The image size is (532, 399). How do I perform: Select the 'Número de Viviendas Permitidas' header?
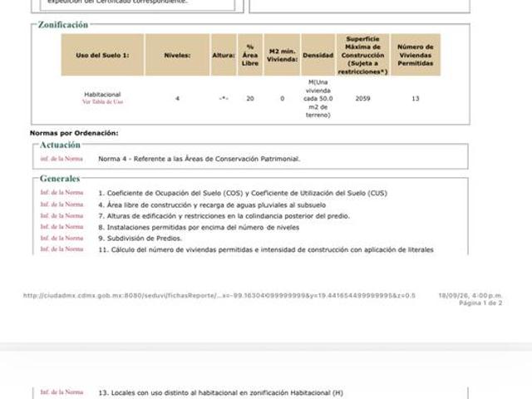coord(416,55)
